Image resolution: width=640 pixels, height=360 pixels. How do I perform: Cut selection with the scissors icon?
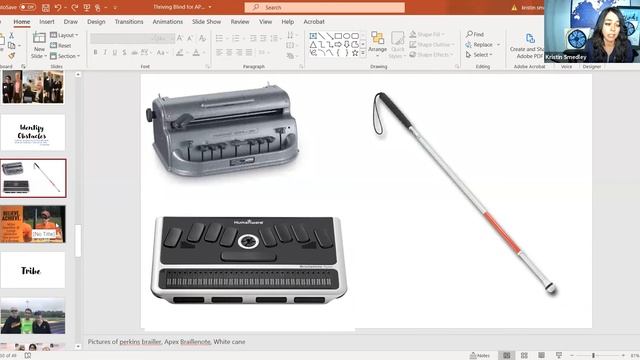pos(11,36)
